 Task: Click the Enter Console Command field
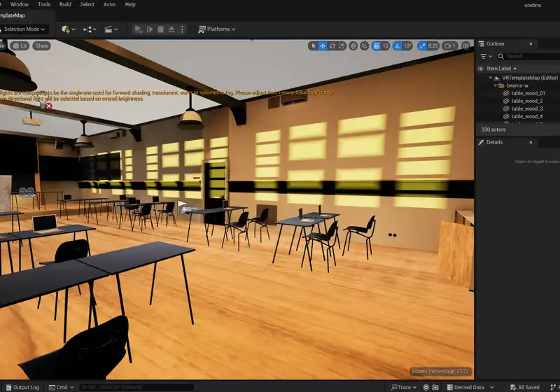tap(136, 387)
